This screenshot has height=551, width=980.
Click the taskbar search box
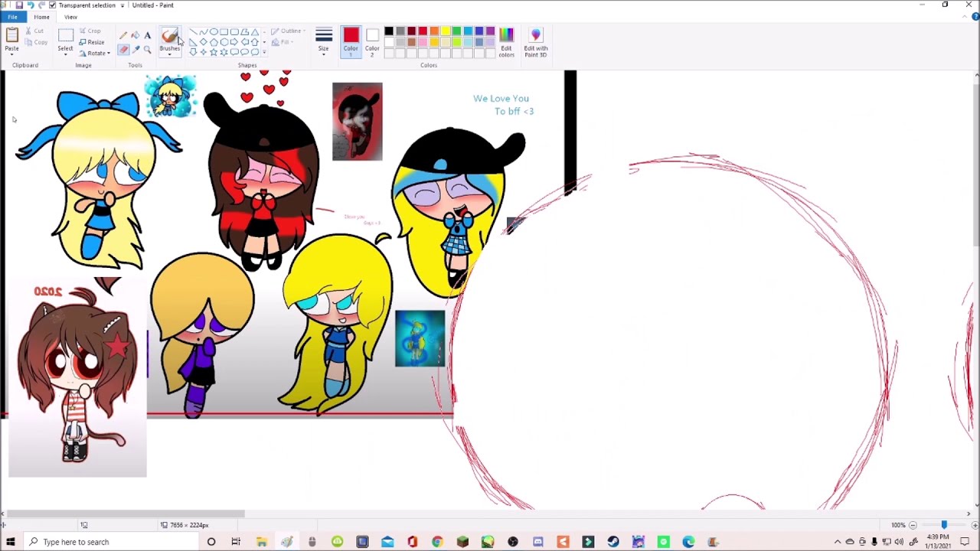(x=111, y=542)
